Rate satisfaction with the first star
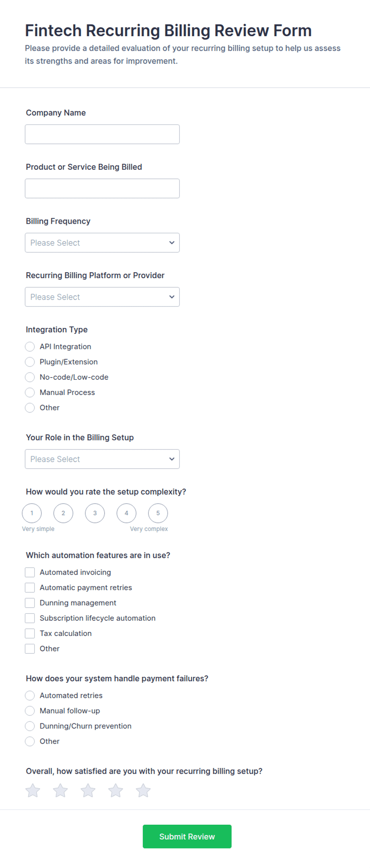Screen dimensions: 370x868 [x=33, y=790]
